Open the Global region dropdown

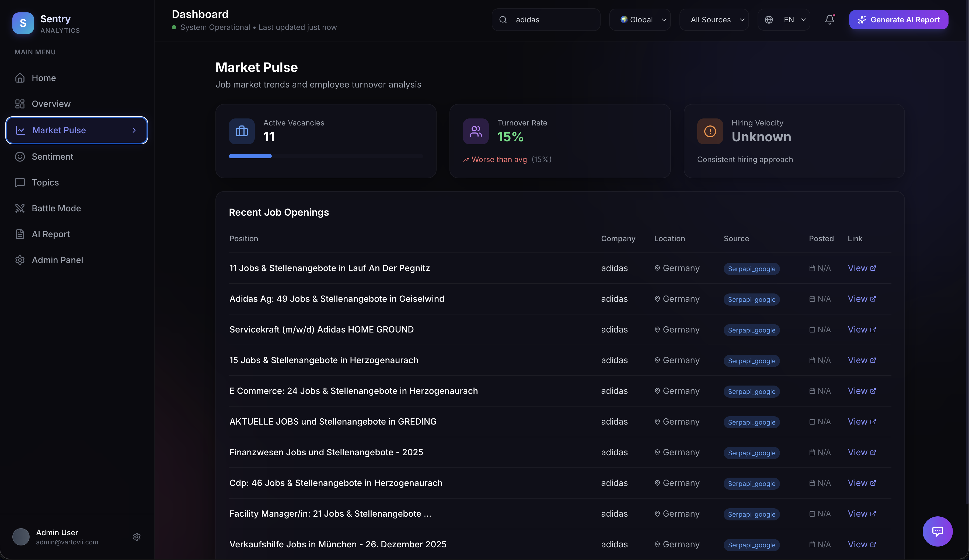coord(640,20)
